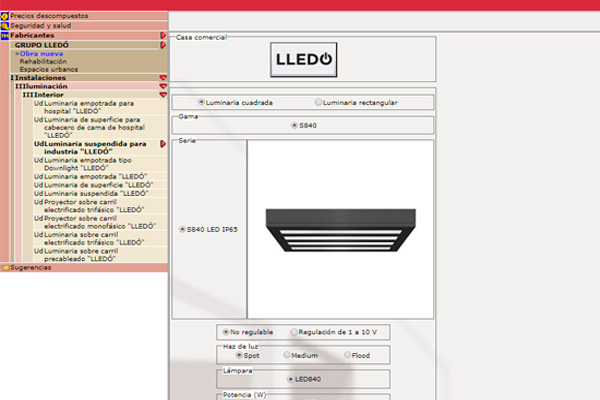Click the LLEDÓ logo button

(303, 60)
